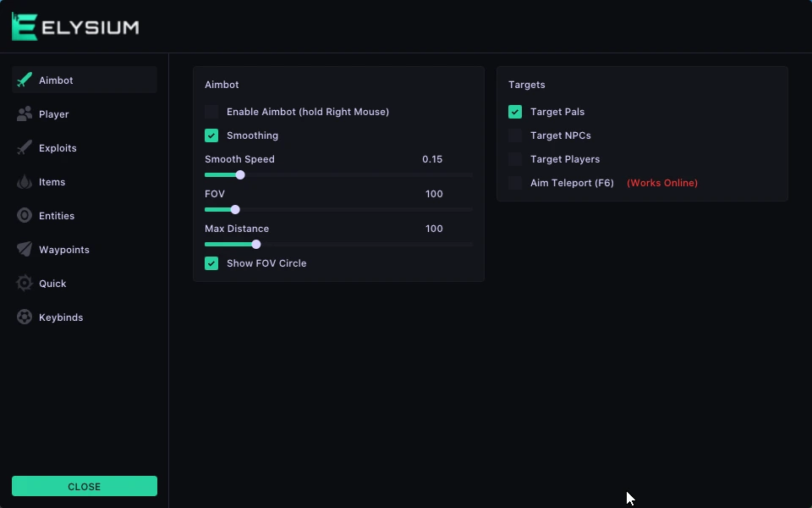Enable the Target NPCs checkbox
The height and width of the screenshot is (508, 812).
point(515,135)
